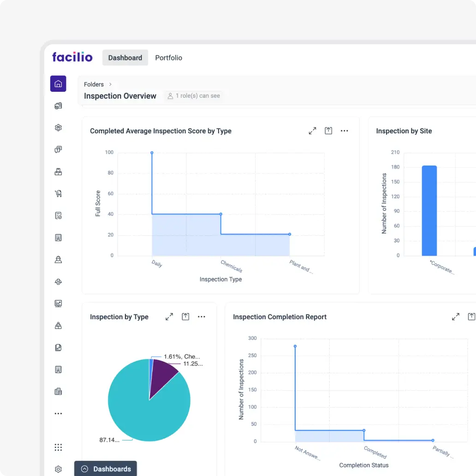Click the worker with hard hat sidebar icon
Image resolution: width=476 pixels, height=476 pixels.
coord(58,260)
